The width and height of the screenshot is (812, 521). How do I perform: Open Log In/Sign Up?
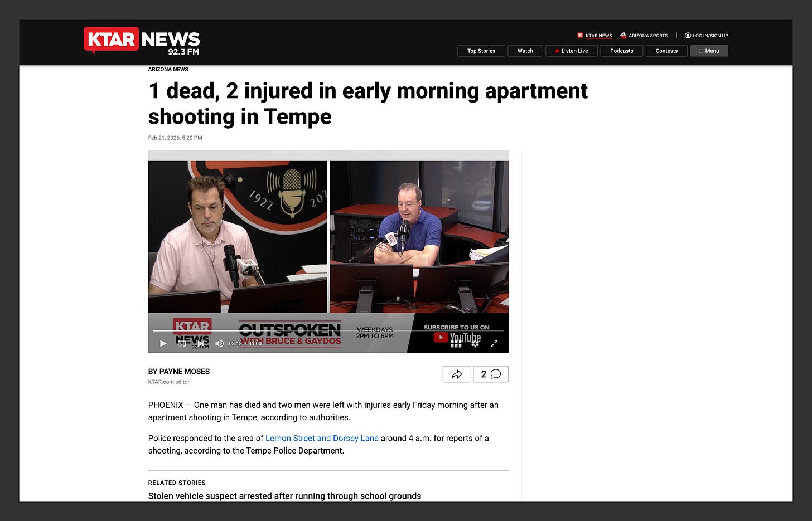(x=707, y=36)
